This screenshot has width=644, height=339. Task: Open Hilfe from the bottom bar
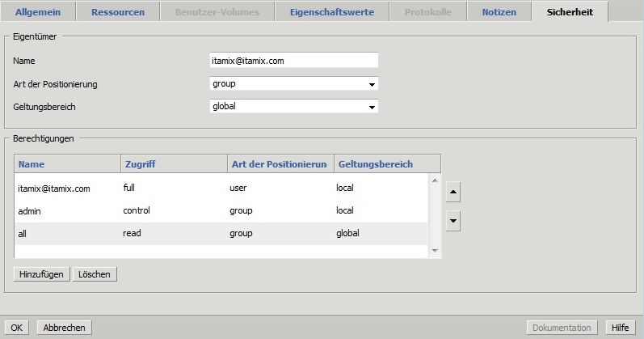(621, 328)
